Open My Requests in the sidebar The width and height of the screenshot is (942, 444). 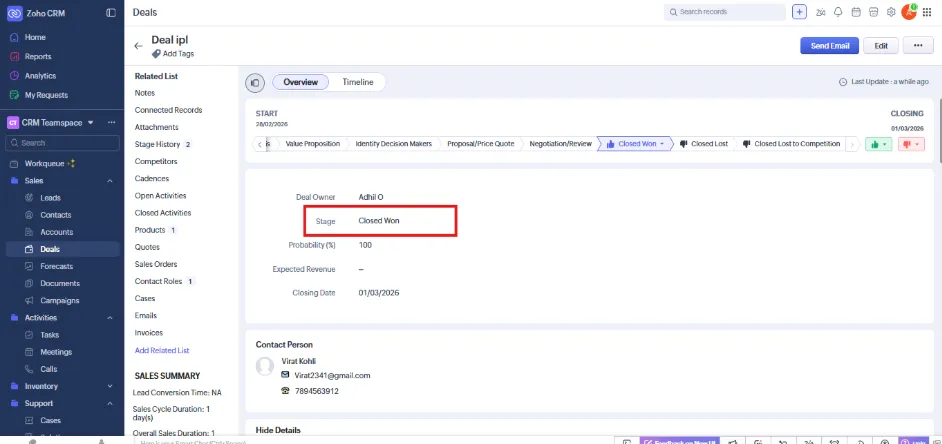point(46,95)
